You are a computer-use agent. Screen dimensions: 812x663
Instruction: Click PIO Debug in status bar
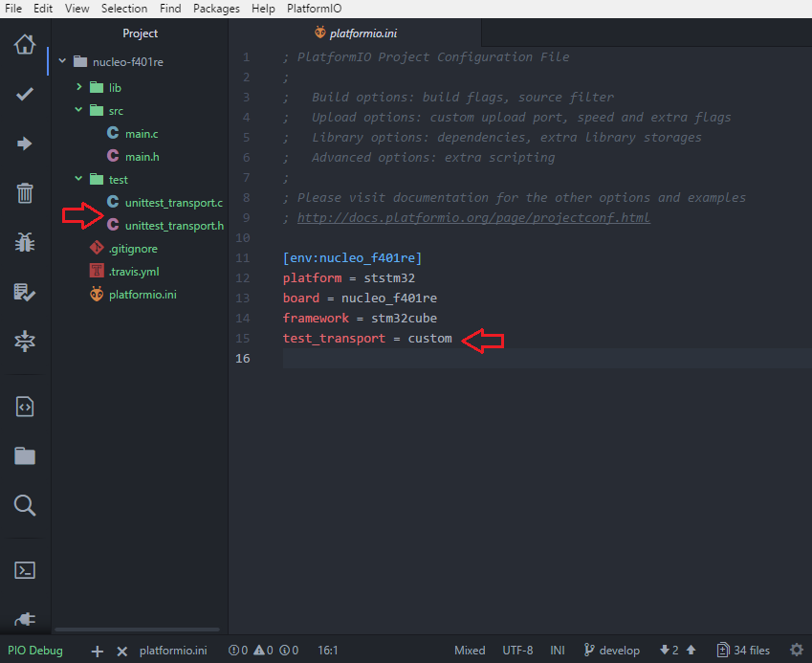(x=35, y=650)
